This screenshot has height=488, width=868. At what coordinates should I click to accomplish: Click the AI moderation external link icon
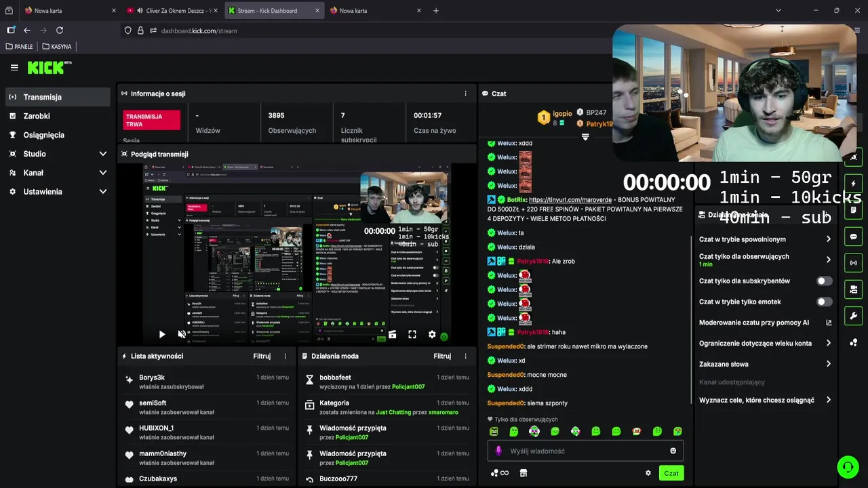pyautogui.click(x=829, y=323)
